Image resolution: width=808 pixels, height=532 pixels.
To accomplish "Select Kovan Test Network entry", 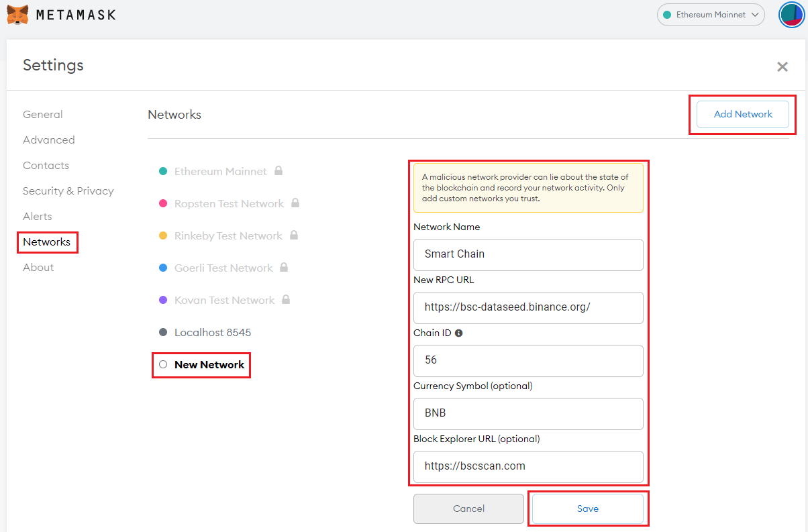I will pyautogui.click(x=225, y=300).
